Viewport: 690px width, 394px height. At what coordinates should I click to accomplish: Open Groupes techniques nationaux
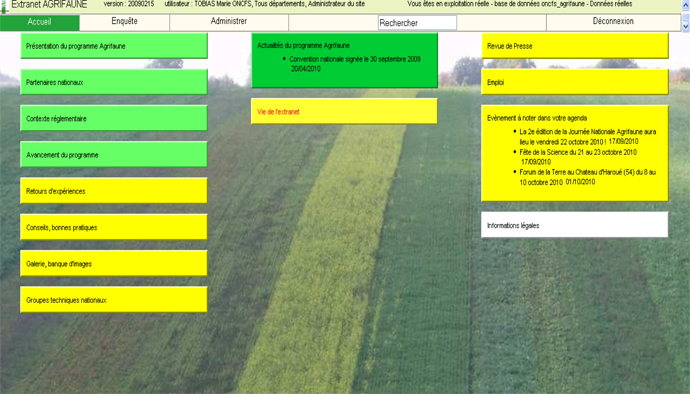coord(114,300)
